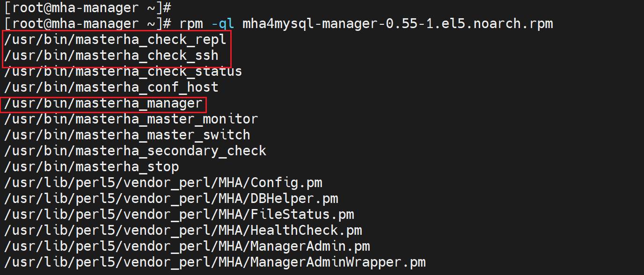
Task: Click the -ql option flag
Action: tap(223, 23)
